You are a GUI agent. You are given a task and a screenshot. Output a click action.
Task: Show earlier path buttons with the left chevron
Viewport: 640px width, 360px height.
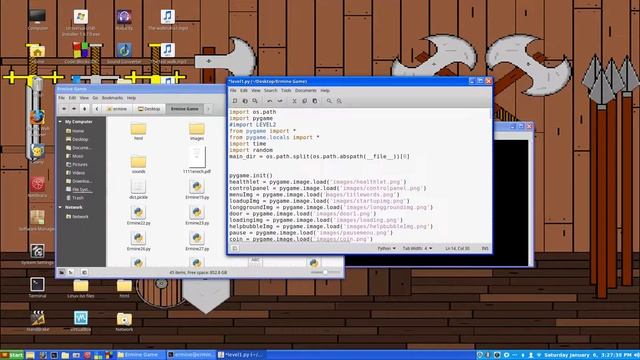pyautogui.click(x=97, y=109)
